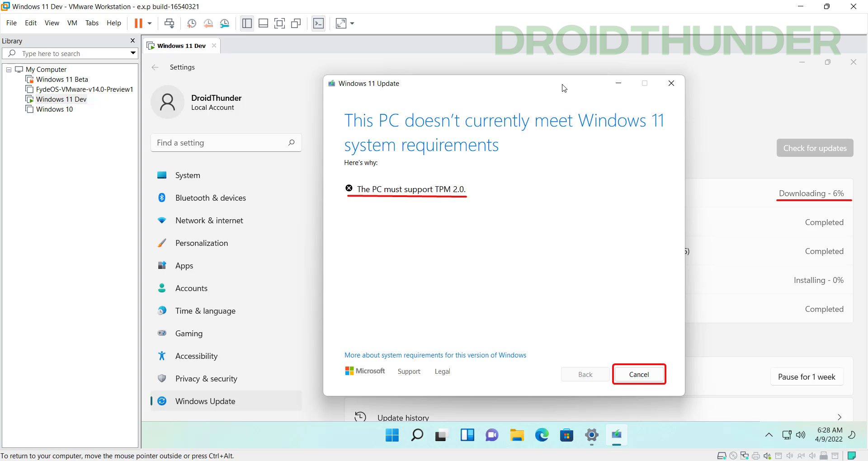Take a snapshot of this virtual machine
This screenshot has height=461, width=868.
[192, 23]
